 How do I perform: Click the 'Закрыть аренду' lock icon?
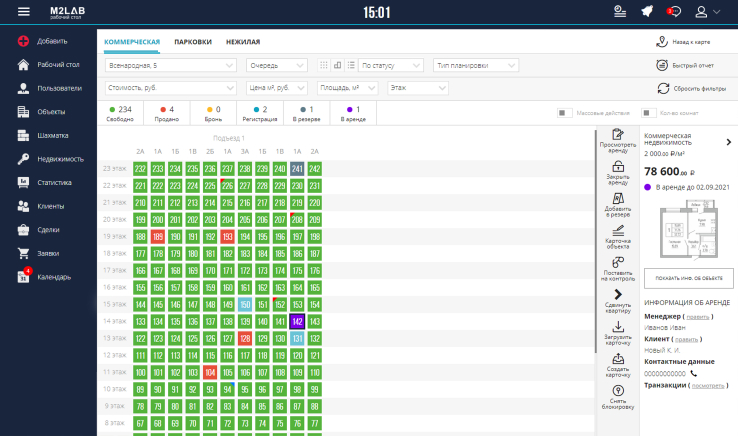tap(617, 166)
